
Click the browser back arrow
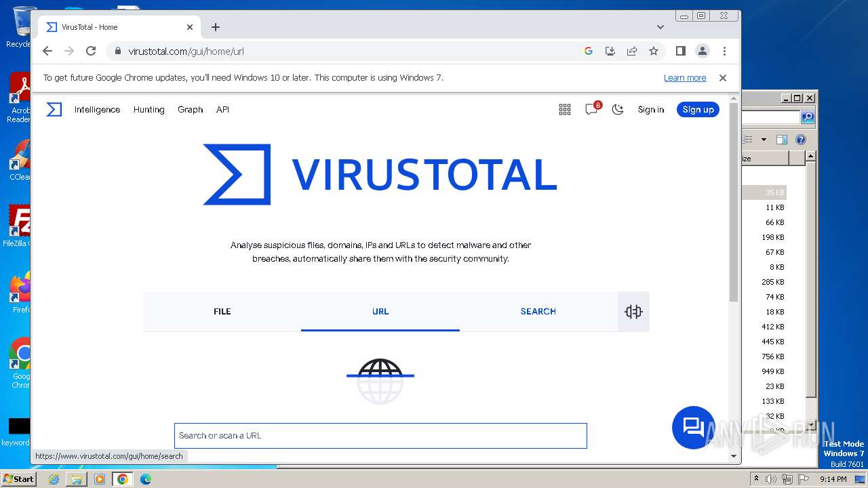click(47, 51)
